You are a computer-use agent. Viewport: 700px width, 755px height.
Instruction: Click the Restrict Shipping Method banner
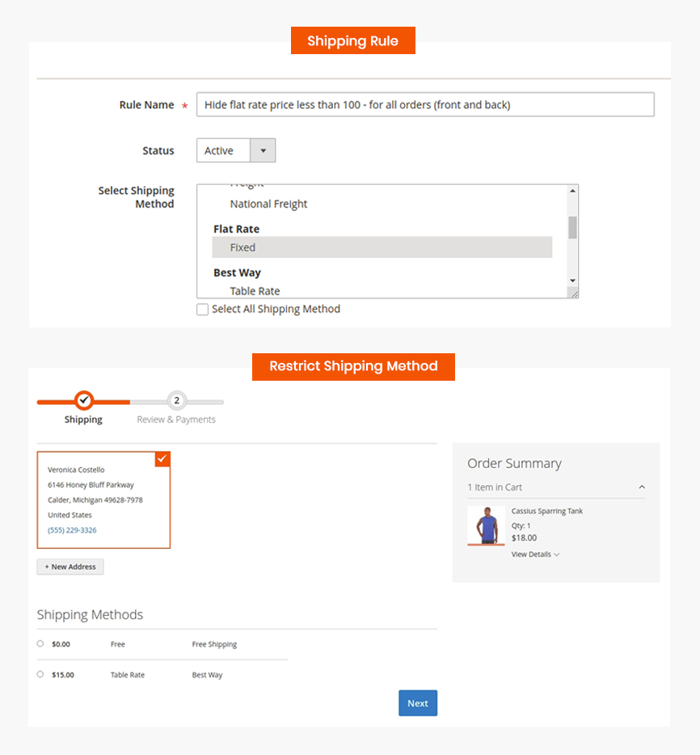coord(353,367)
